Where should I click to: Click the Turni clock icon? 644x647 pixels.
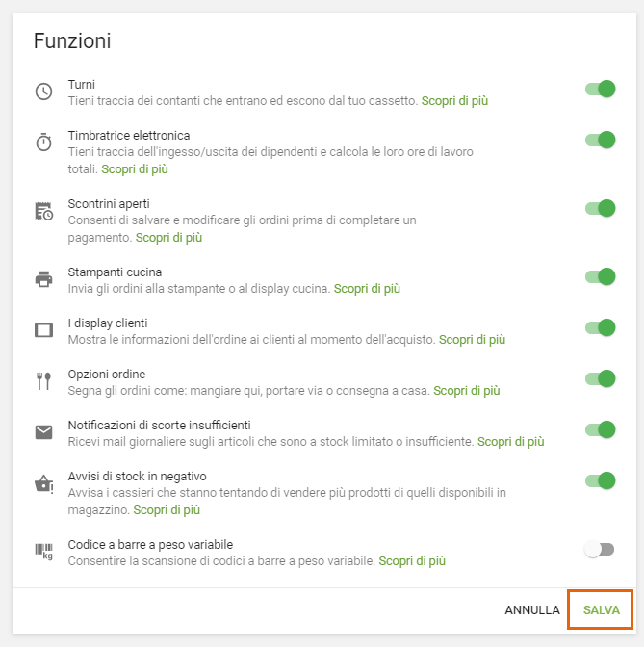43,92
